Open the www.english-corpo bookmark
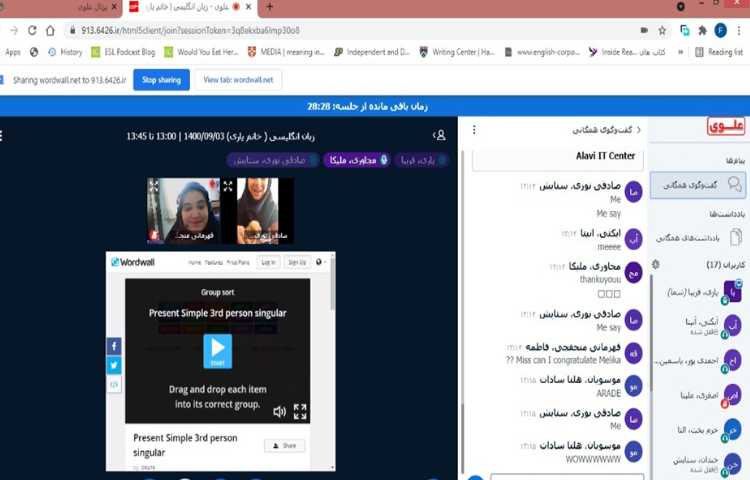Image resolution: width=750 pixels, height=480 pixels. (542, 52)
